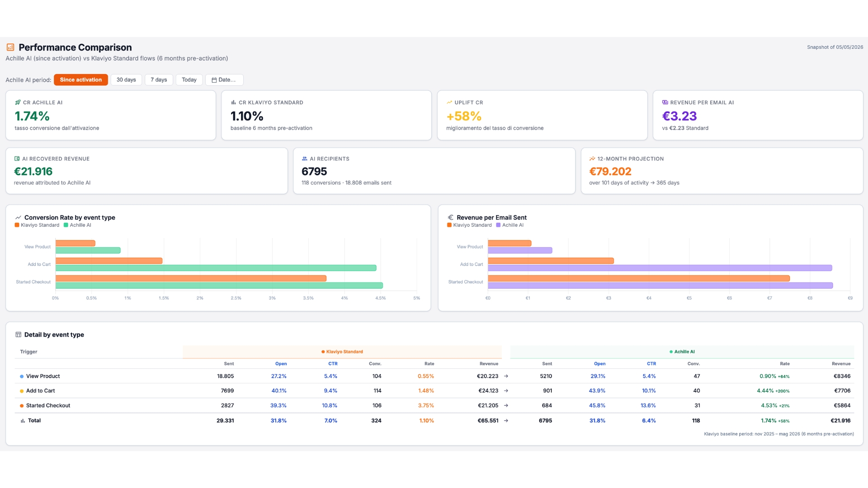Screen dimensions: 868x488
Task: Click the purple Started Checkout revenue bar
Action: tap(660, 286)
